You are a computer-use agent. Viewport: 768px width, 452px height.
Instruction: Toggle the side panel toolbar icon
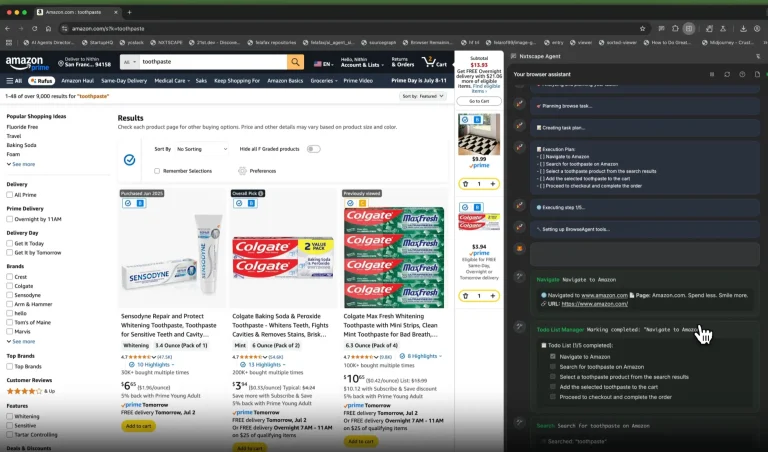point(689,28)
